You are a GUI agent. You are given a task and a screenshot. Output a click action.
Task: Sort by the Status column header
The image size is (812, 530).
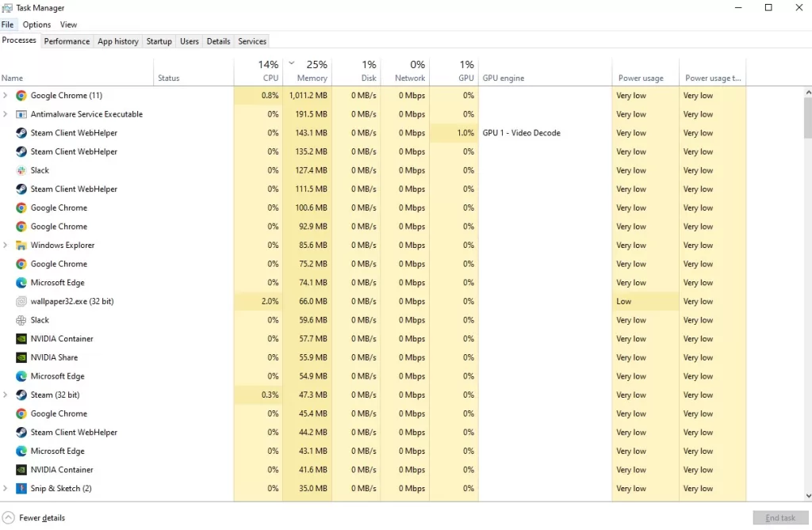coord(193,71)
